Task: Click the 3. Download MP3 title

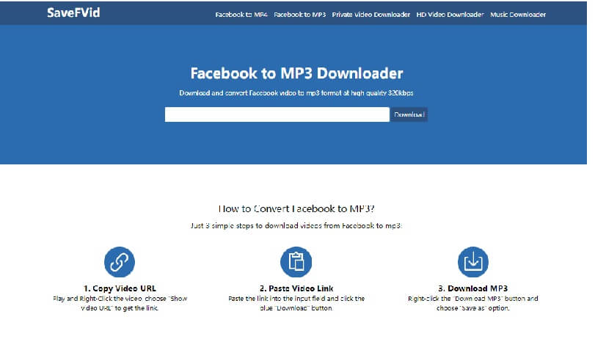Action: (472, 288)
